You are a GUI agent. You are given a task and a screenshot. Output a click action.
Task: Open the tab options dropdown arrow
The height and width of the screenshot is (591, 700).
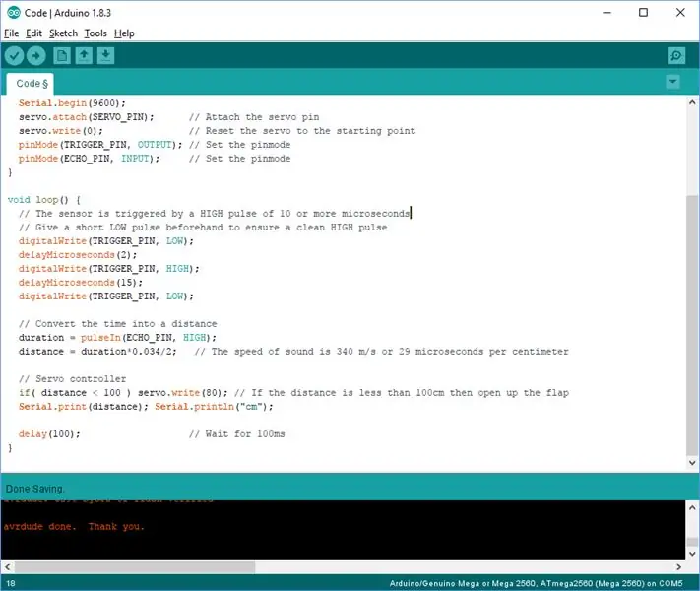click(x=672, y=82)
